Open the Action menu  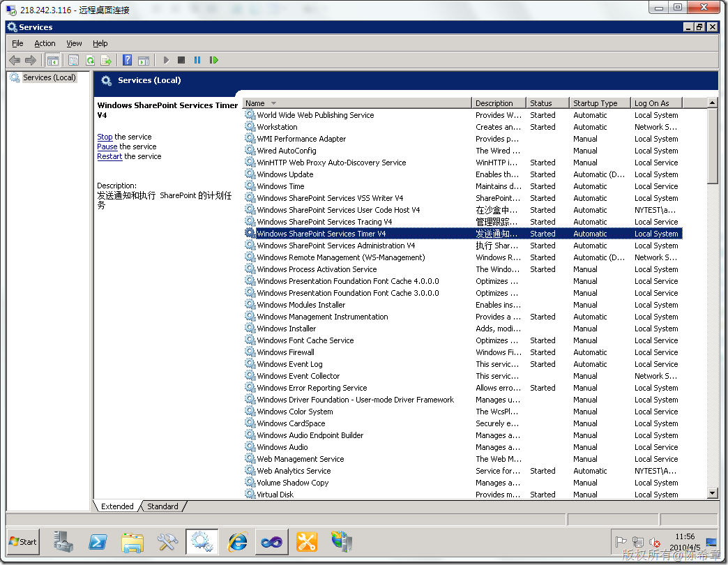pos(45,43)
